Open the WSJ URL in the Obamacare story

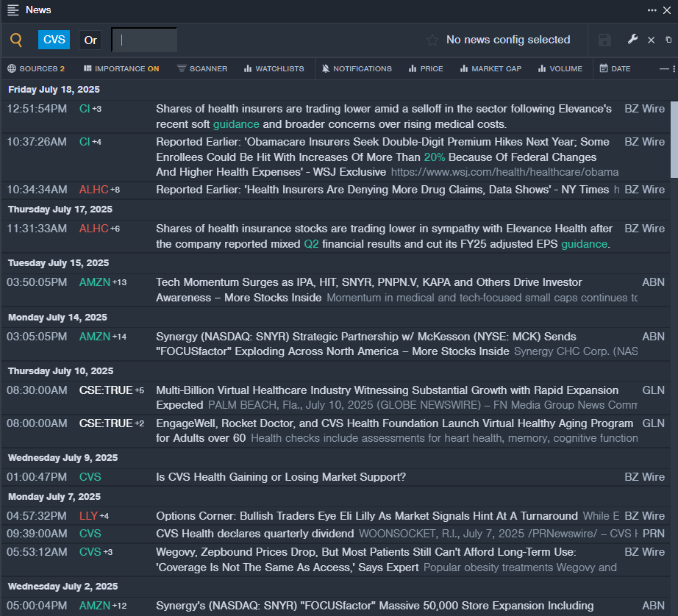[x=504, y=172]
